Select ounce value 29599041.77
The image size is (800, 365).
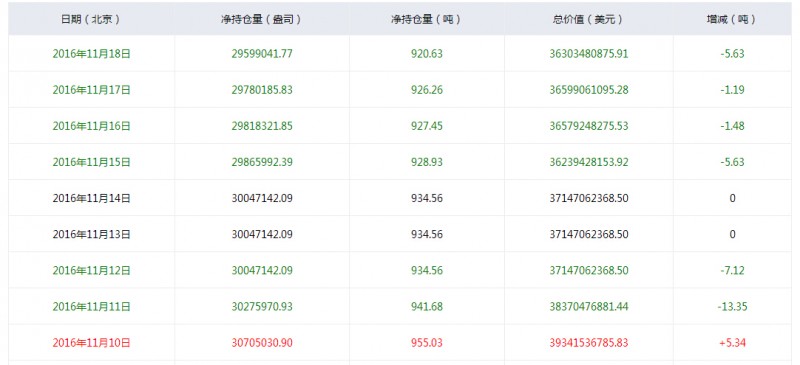tap(262, 54)
